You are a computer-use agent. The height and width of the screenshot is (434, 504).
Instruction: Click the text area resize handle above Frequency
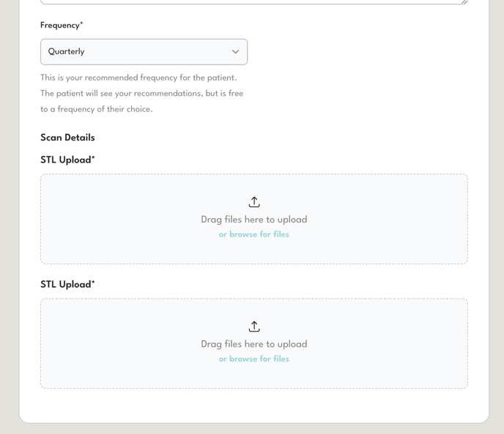click(x=464, y=1)
